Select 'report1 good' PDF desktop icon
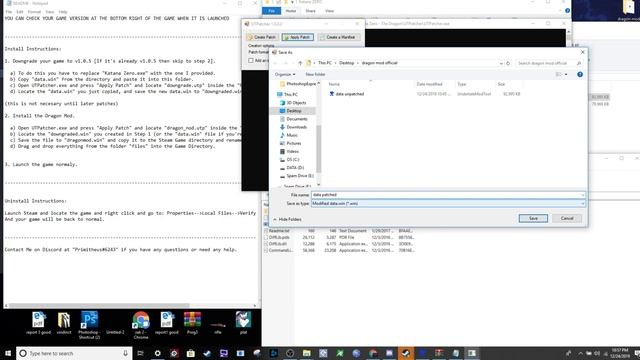Image resolution: width=640 pixels, height=360 pixels. point(167,324)
